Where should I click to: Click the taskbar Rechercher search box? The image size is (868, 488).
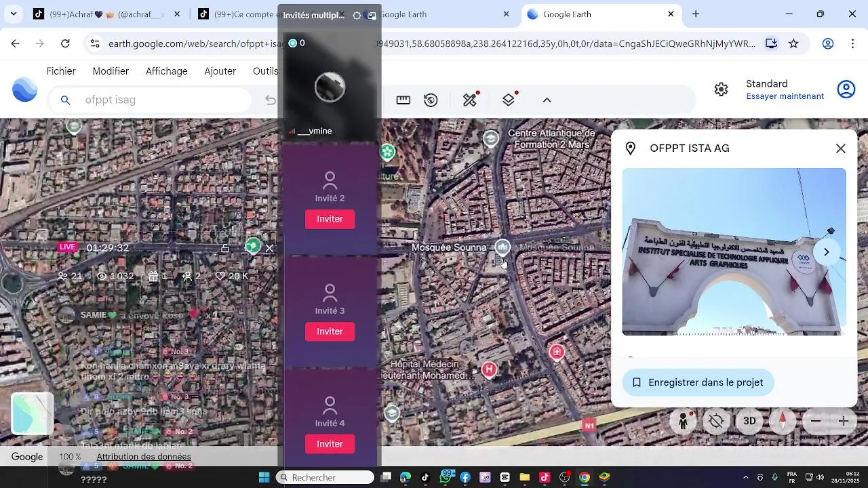pos(325,477)
